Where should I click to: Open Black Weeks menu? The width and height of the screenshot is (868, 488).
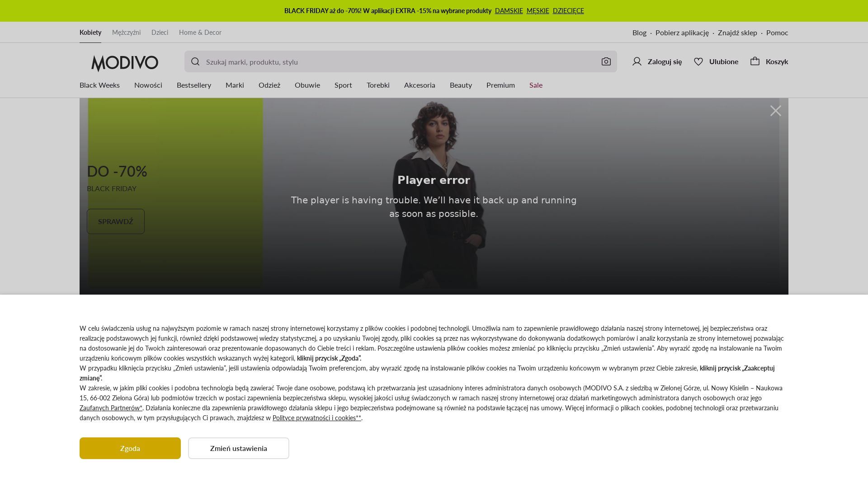(99, 85)
